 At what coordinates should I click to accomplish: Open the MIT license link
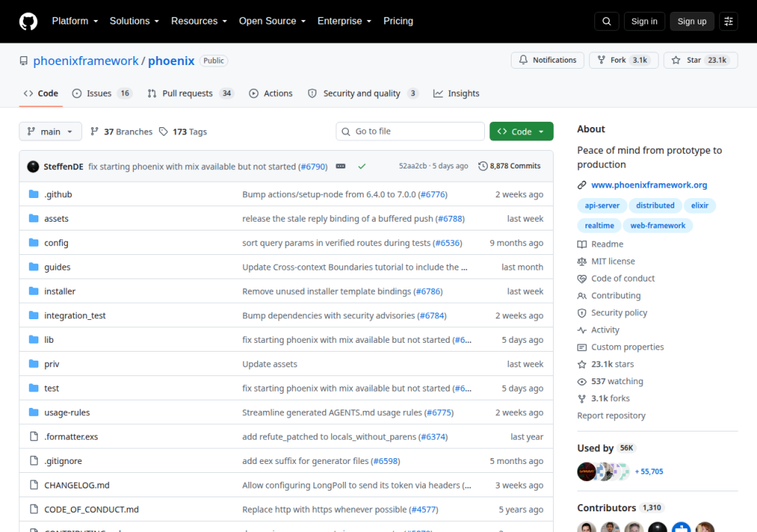coord(606,261)
